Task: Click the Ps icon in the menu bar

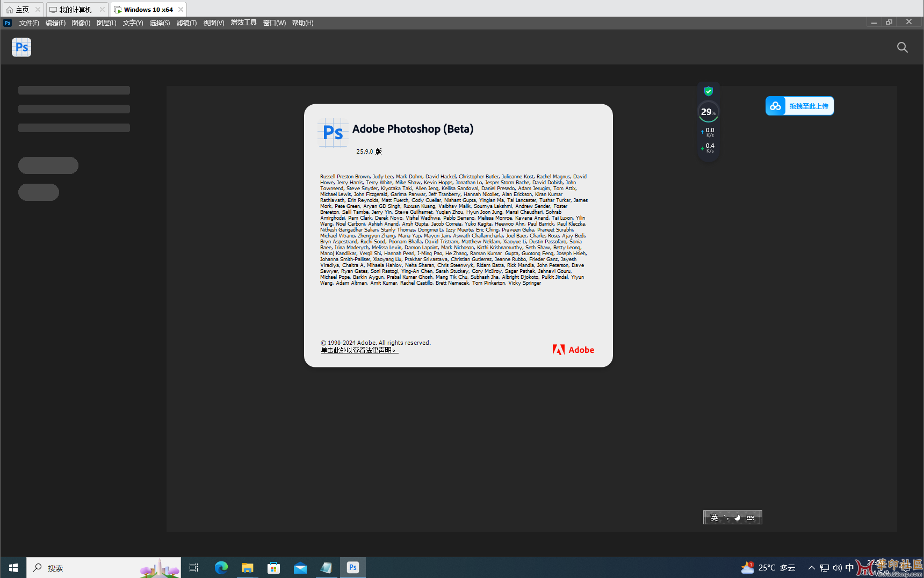Action: tap(8, 23)
